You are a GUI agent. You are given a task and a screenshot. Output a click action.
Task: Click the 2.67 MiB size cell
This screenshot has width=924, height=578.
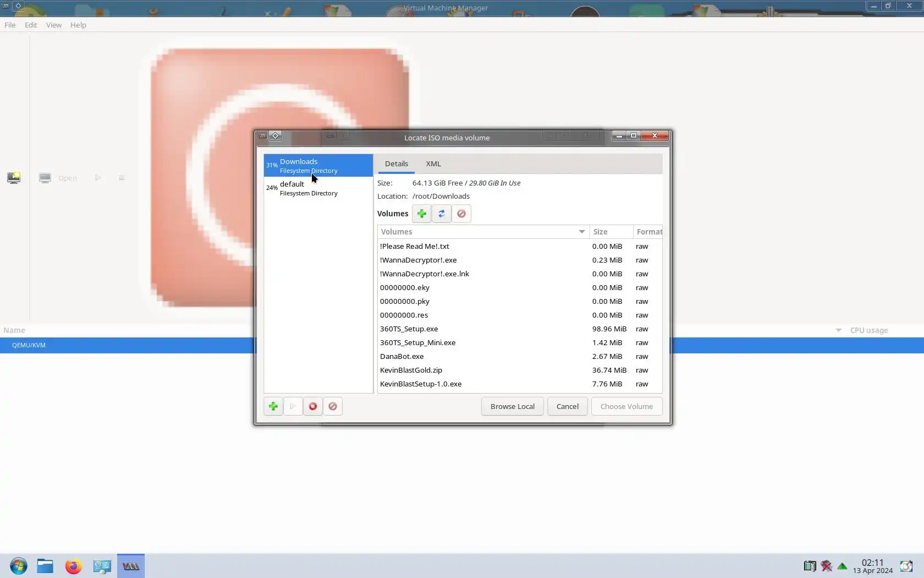click(607, 356)
